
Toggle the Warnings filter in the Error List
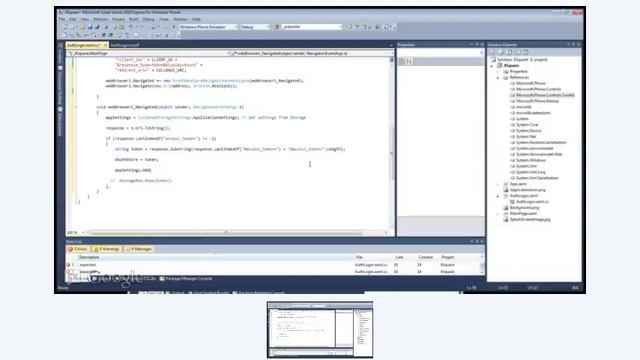point(107,249)
